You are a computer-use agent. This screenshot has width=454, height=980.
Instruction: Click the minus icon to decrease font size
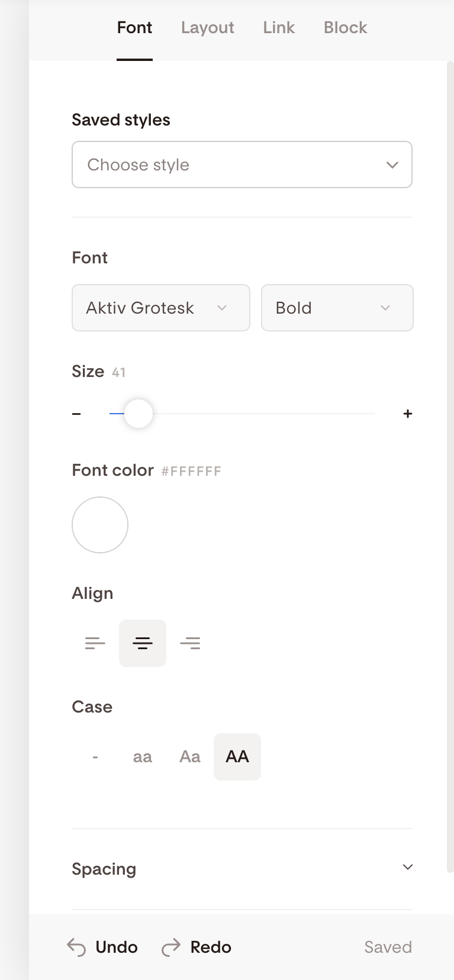pyautogui.click(x=76, y=414)
